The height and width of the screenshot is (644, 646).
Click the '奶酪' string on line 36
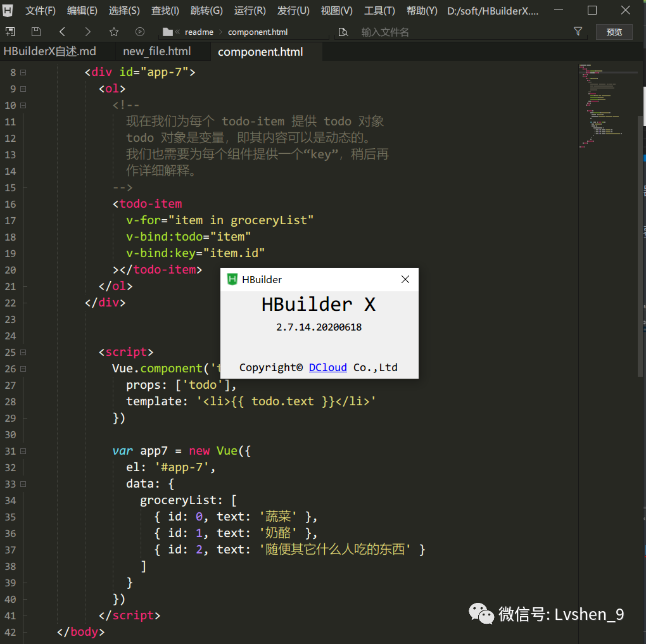tap(278, 533)
